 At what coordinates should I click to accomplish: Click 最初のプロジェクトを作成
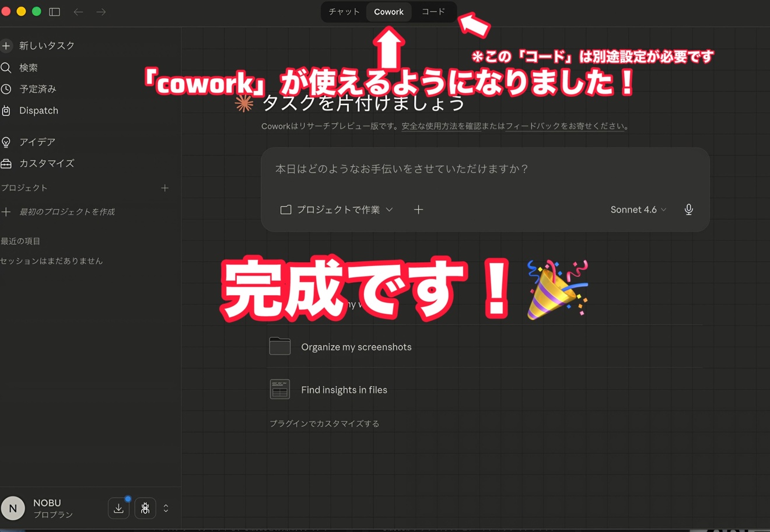point(66,212)
